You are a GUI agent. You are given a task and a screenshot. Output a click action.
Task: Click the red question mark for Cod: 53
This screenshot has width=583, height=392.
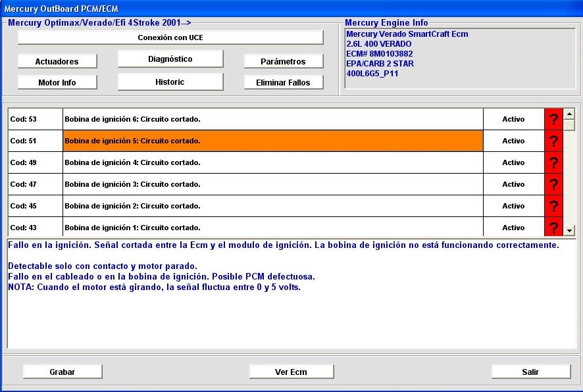[553, 119]
